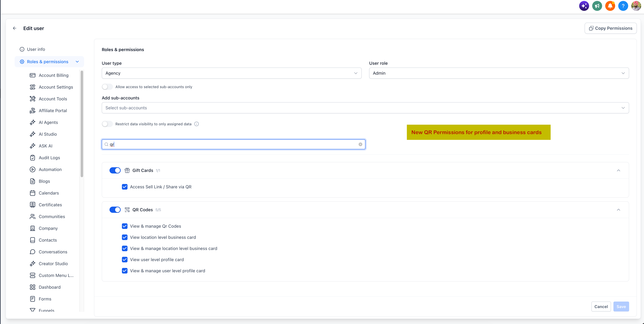Open the Select sub-accounts dropdown
644x324 pixels.
coord(365,108)
